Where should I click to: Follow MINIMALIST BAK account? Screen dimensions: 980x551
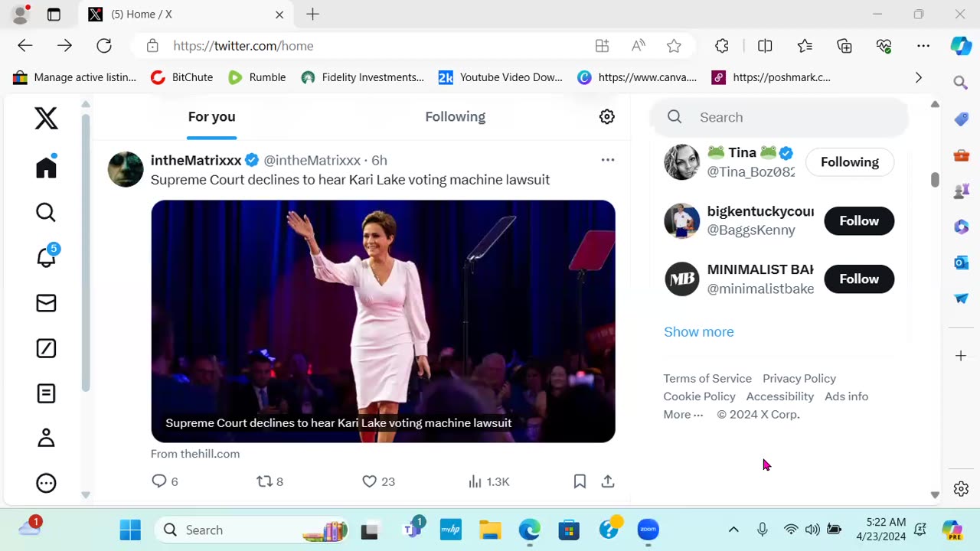859,279
